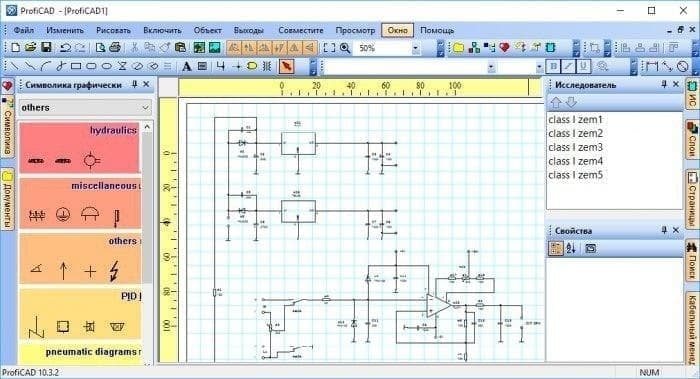The image size is (700, 379).
Task: Open the Просмотр menu
Action: [x=355, y=30]
